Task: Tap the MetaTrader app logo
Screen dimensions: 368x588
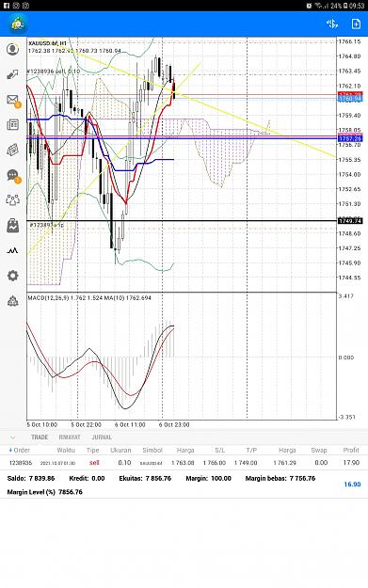Action: (x=18, y=24)
